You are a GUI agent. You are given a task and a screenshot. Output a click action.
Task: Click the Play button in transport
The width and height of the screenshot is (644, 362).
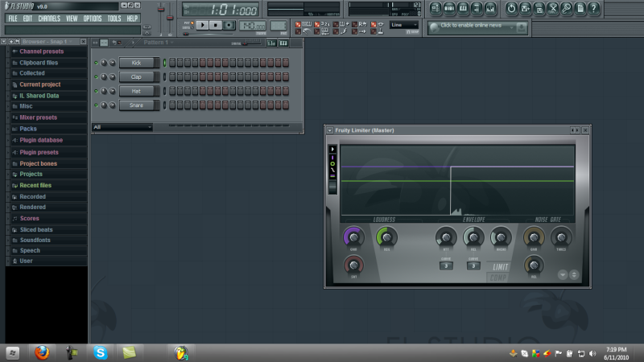tap(202, 26)
